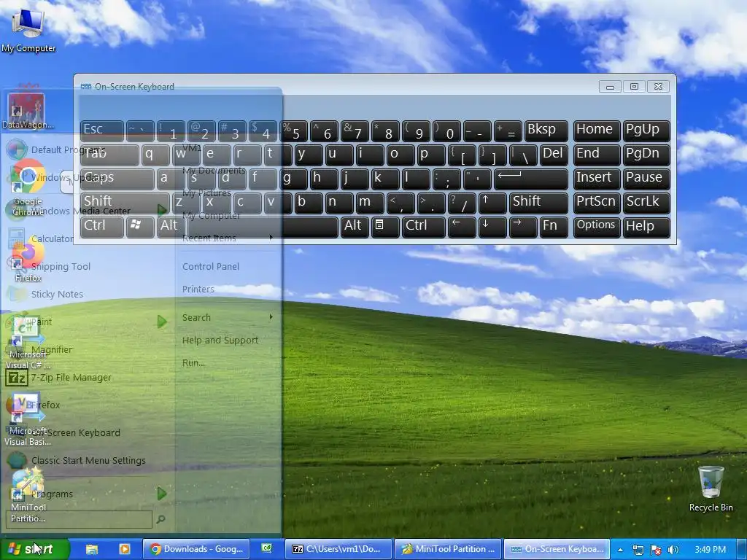Image resolution: width=747 pixels, height=560 pixels.
Task: Open Sticky Notes from start menu
Action: tap(57, 295)
